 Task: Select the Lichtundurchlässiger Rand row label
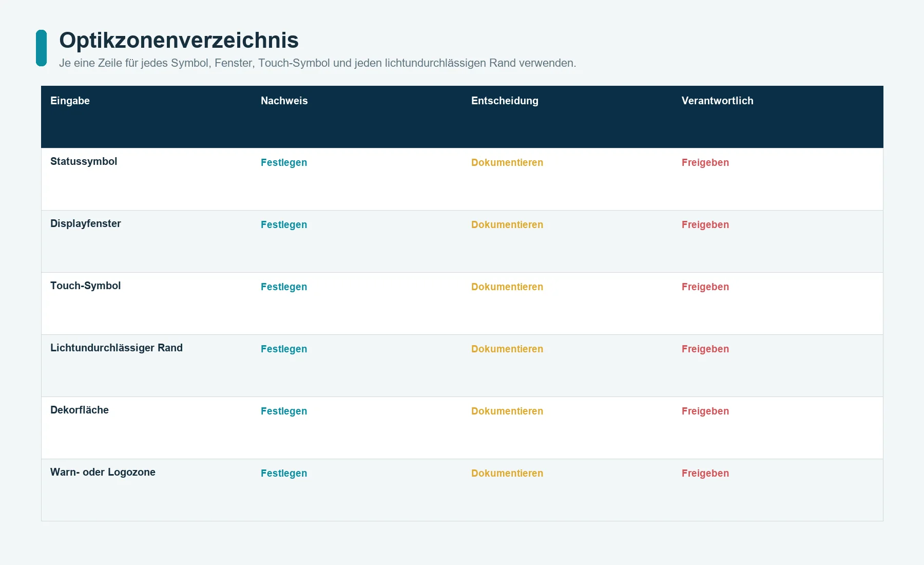coord(117,348)
